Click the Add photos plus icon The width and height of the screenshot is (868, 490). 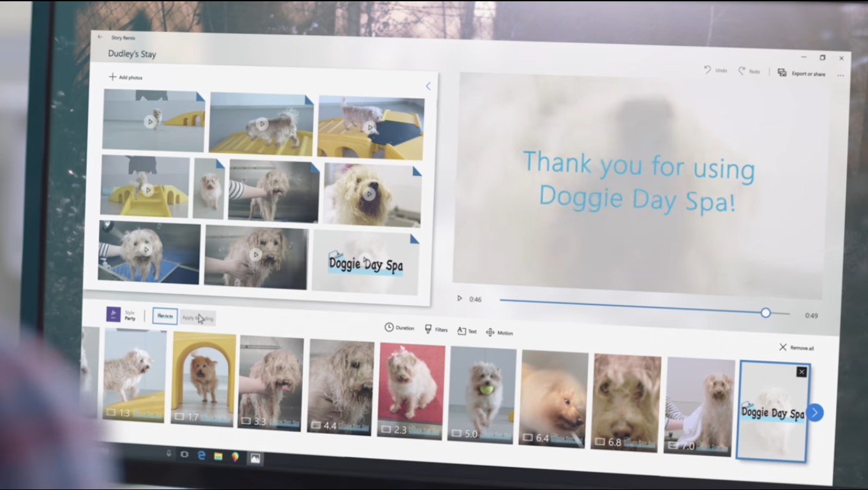point(112,77)
